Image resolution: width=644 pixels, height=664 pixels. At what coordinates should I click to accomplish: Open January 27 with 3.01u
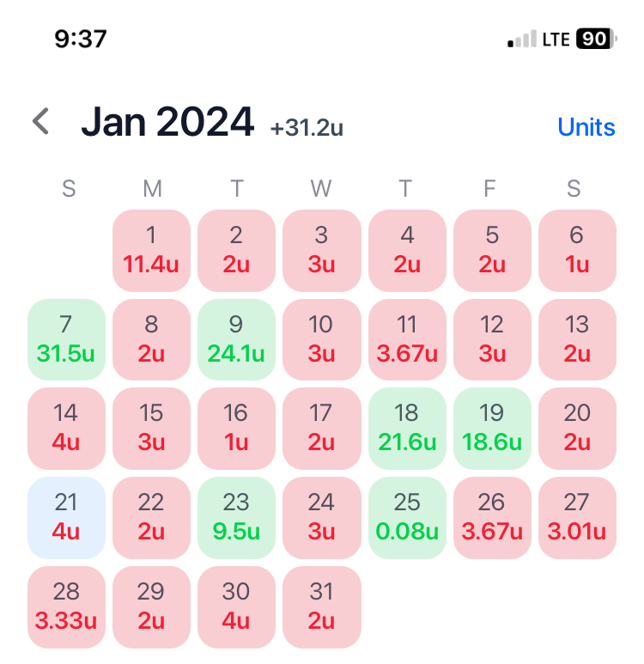point(577,518)
